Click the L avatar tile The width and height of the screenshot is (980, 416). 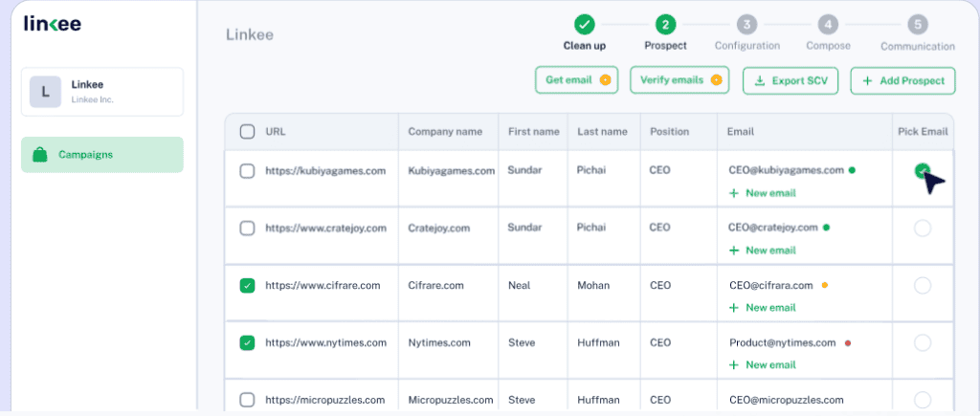(45, 92)
